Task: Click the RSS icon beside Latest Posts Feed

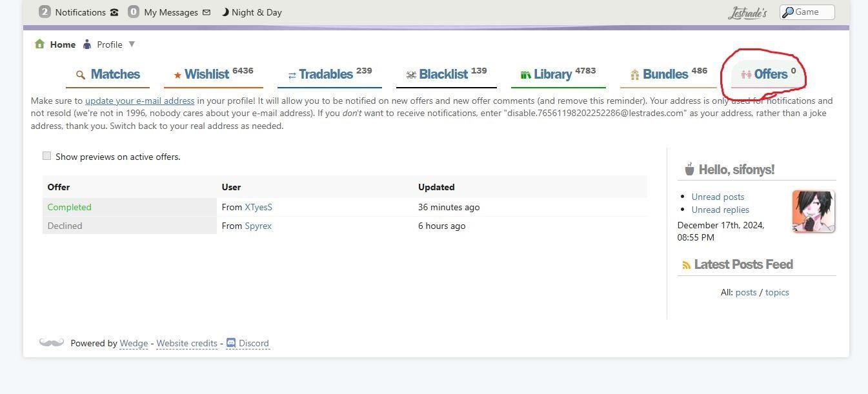Action: [x=686, y=265]
